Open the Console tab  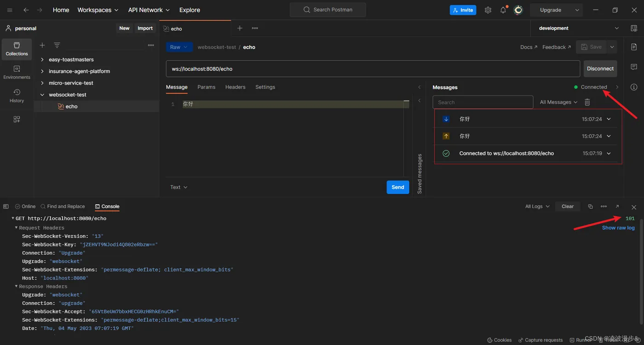[107, 207]
